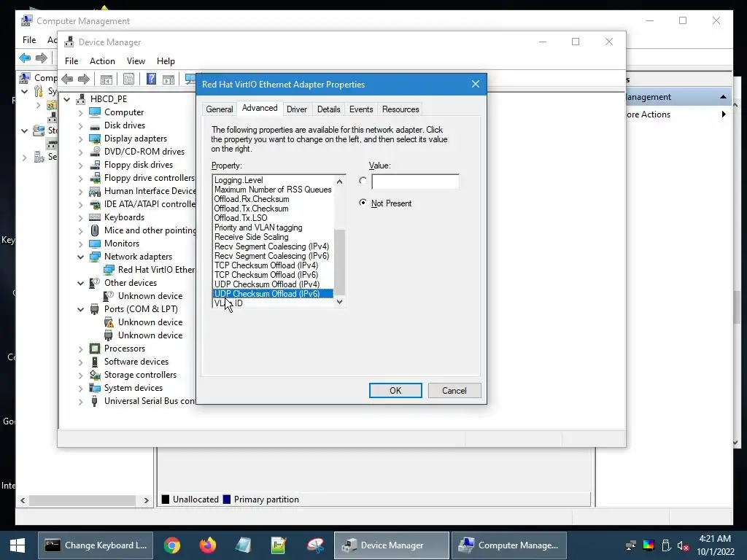Switch to the Device Manager taskbar button
This screenshot has height=560, width=747.
(392, 545)
